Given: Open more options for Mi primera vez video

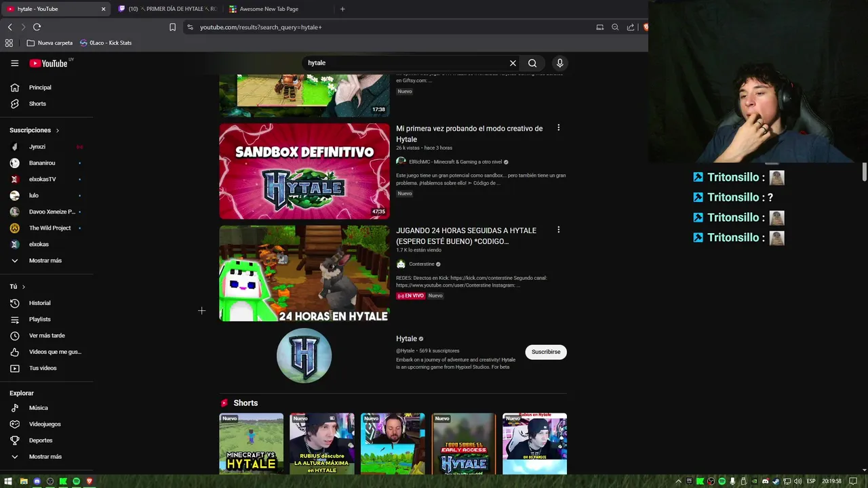Looking at the screenshot, I should [558, 127].
